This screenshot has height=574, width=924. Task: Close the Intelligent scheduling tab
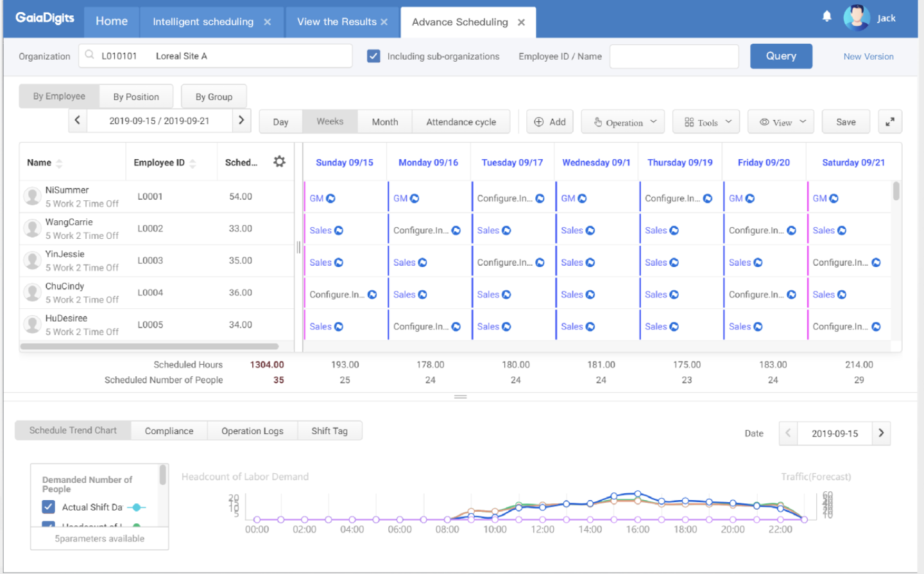click(x=268, y=22)
